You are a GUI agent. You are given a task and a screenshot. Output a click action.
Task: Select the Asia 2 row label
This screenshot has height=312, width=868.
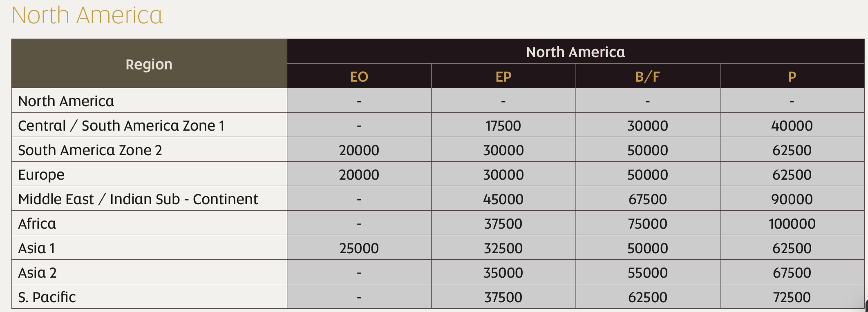point(37,273)
